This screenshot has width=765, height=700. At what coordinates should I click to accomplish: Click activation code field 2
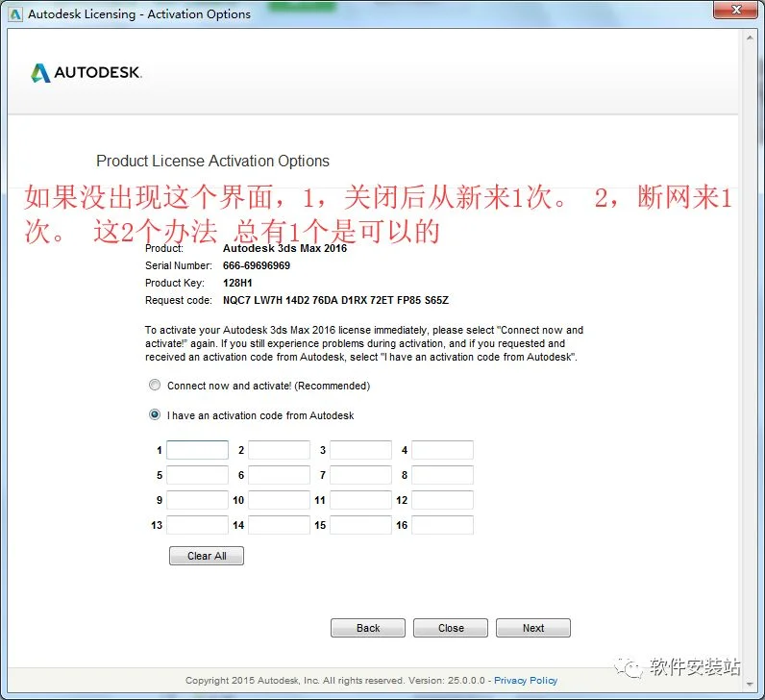(x=279, y=450)
